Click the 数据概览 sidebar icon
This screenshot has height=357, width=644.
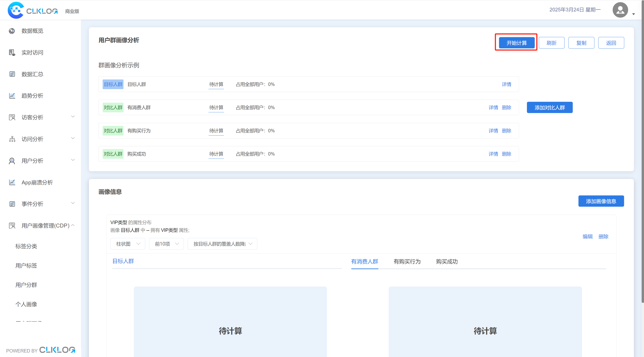pos(12,31)
